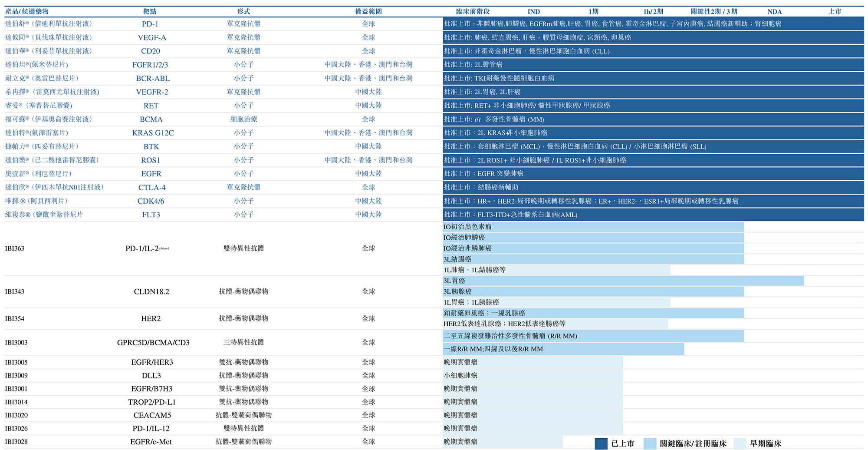The height and width of the screenshot is (450, 868).
Task: Select "批准上市：結腸癌新輔助" approval bar
Action: [x=653, y=187]
